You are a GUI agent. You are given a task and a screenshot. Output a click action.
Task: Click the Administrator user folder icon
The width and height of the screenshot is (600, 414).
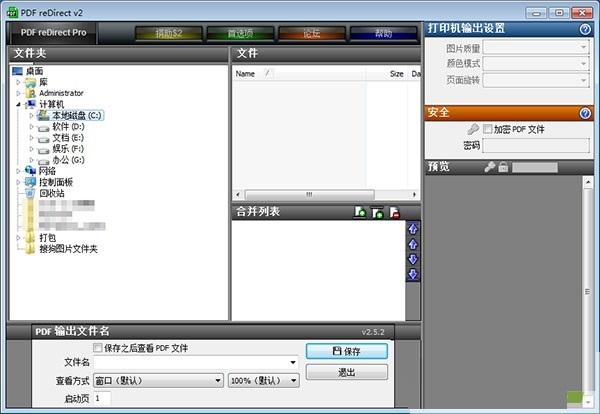(x=30, y=93)
